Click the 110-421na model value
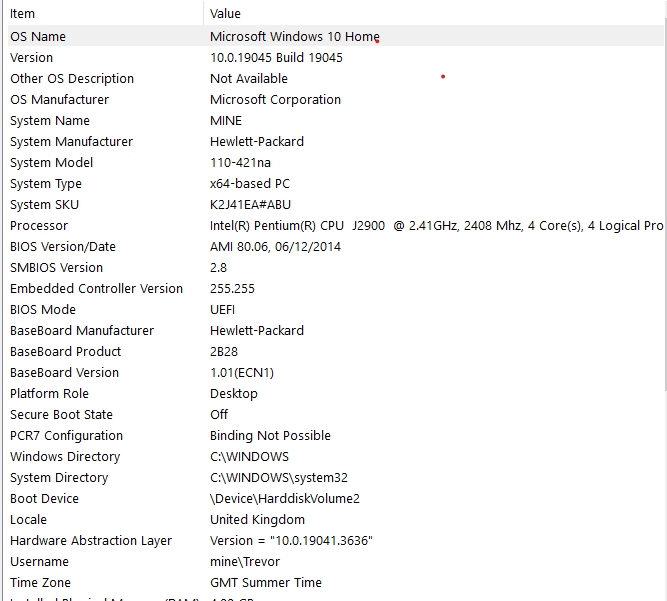 pos(240,162)
